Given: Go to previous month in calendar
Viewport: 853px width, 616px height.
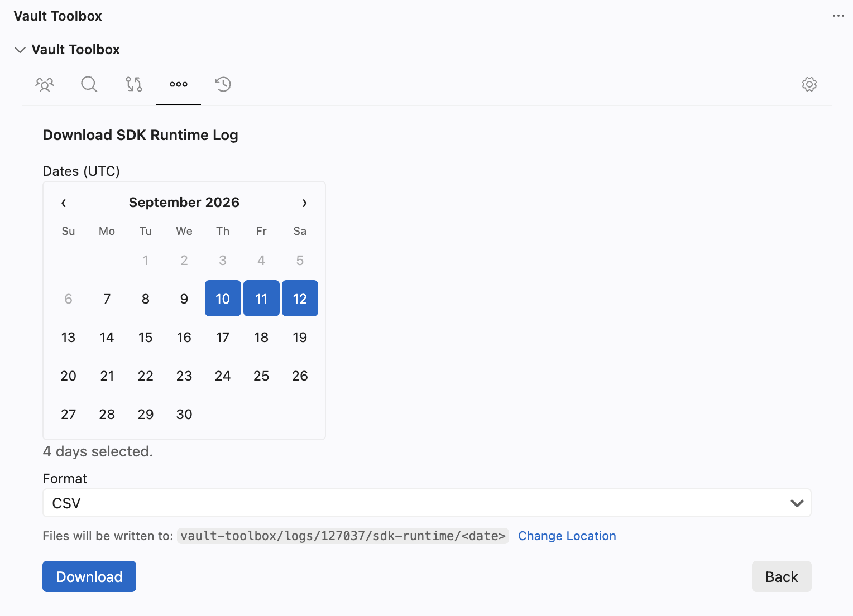Looking at the screenshot, I should click(x=64, y=203).
